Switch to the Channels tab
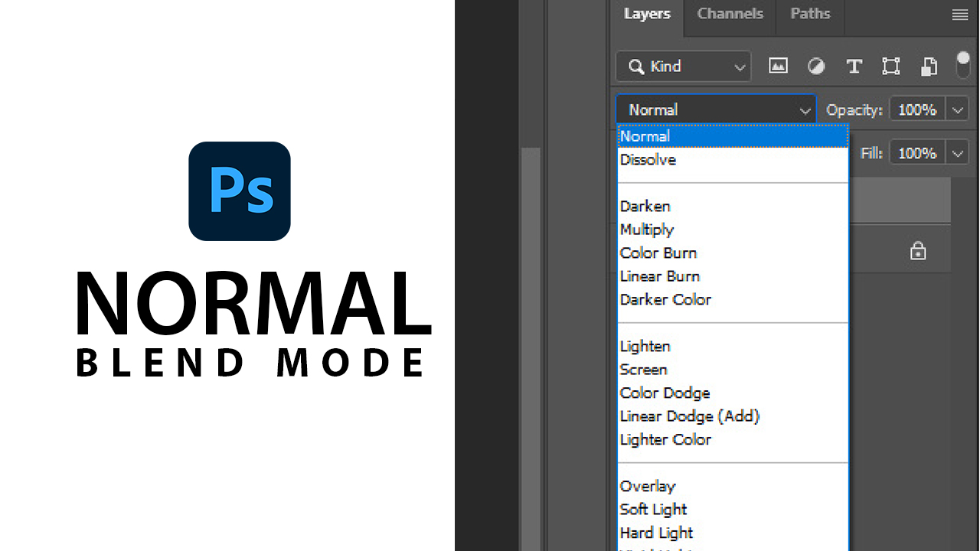Screen dimensions: 980x551 [x=730, y=13]
